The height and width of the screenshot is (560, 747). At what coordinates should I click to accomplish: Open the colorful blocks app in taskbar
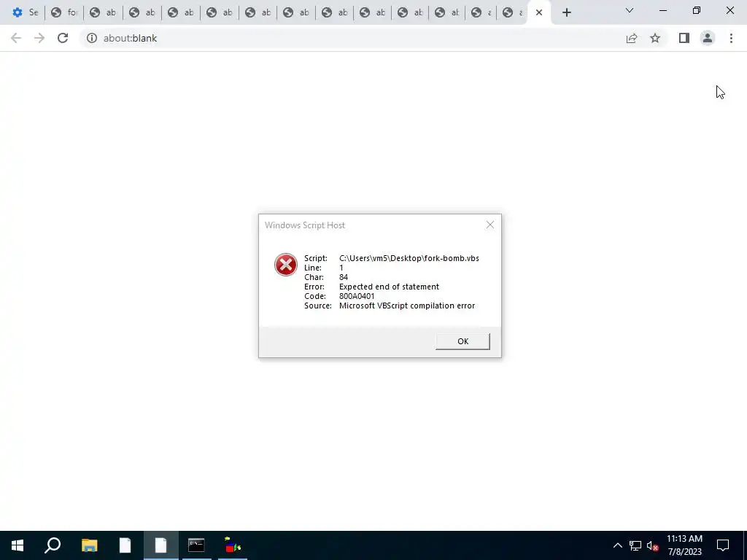(x=233, y=545)
